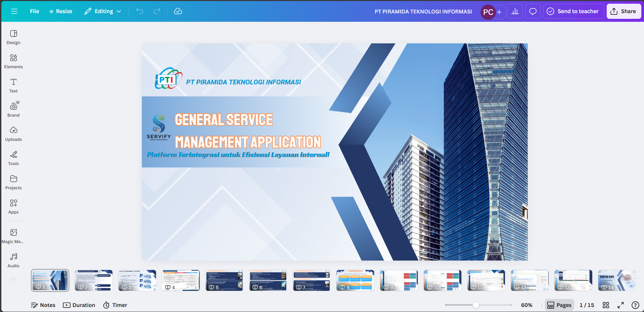Open the Elements panel

13,62
